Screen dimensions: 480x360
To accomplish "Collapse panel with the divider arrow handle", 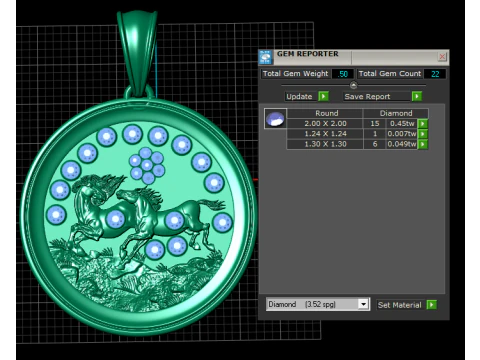I will pyautogui.click(x=354, y=85).
